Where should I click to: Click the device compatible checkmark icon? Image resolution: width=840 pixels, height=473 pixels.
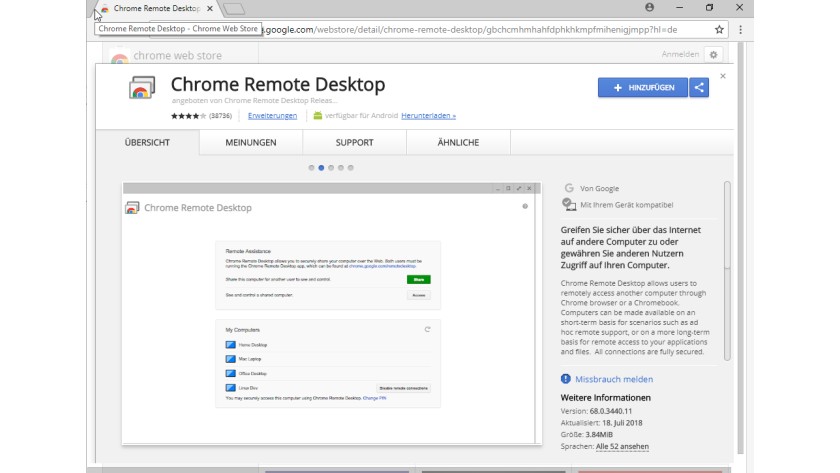click(x=568, y=204)
